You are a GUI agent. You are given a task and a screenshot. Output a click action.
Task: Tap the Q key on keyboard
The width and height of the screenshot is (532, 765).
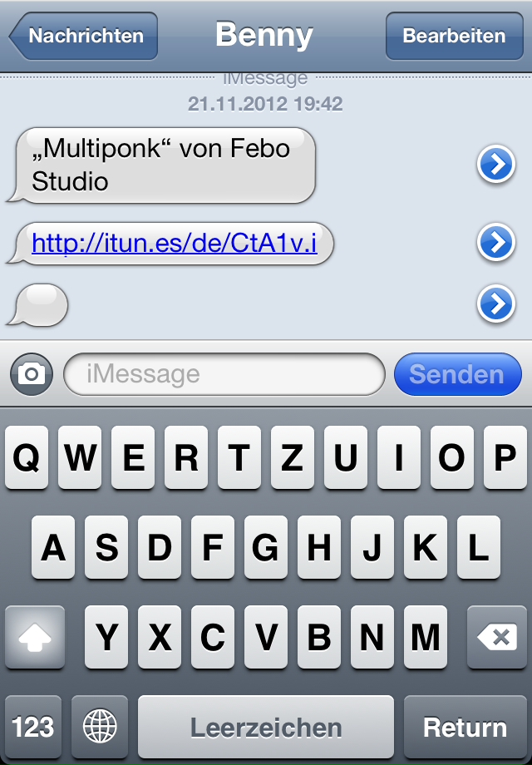click(x=27, y=457)
